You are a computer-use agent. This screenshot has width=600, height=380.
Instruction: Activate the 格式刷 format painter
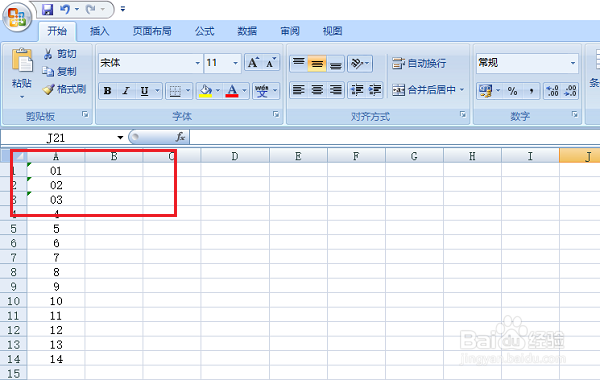(64, 89)
